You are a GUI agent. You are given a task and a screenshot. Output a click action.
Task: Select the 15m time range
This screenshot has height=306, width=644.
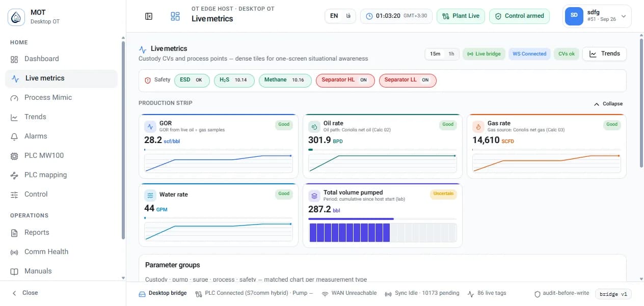pos(435,54)
